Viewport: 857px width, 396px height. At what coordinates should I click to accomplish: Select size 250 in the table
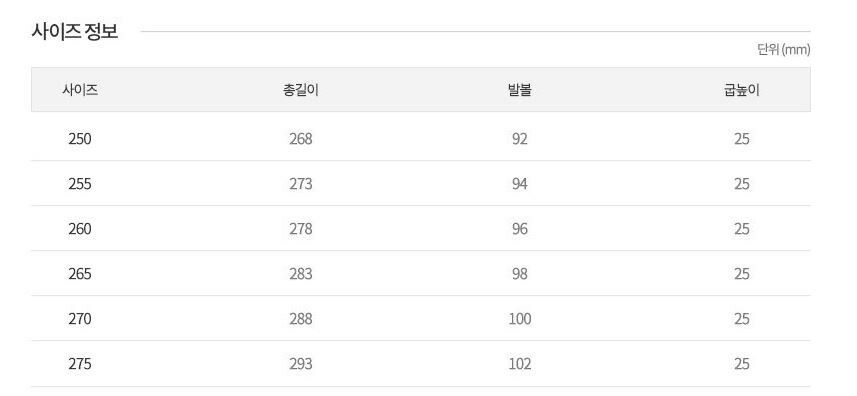click(80, 139)
